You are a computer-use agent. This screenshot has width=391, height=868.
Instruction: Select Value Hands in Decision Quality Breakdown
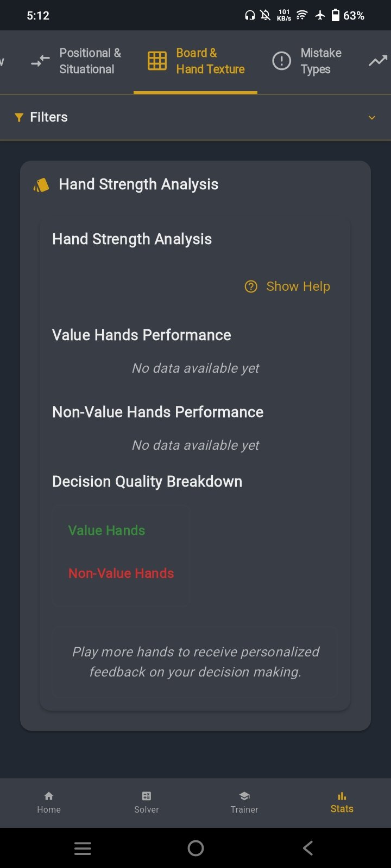(106, 531)
